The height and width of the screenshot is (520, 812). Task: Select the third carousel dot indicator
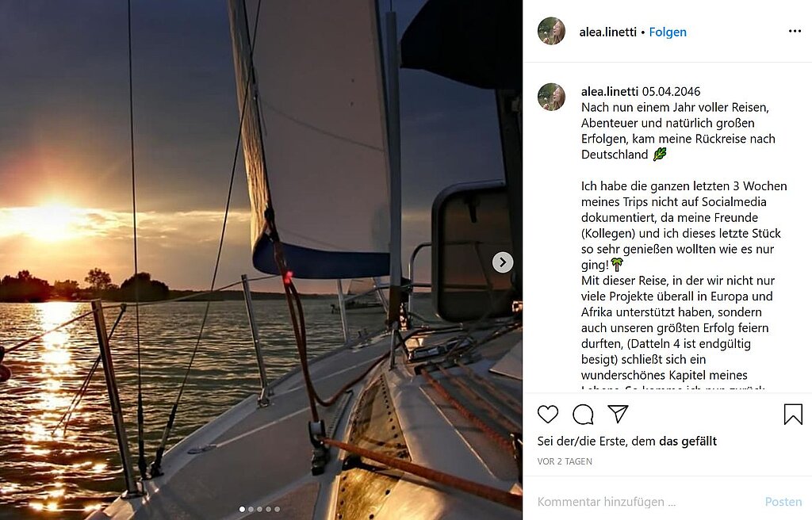click(x=259, y=509)
